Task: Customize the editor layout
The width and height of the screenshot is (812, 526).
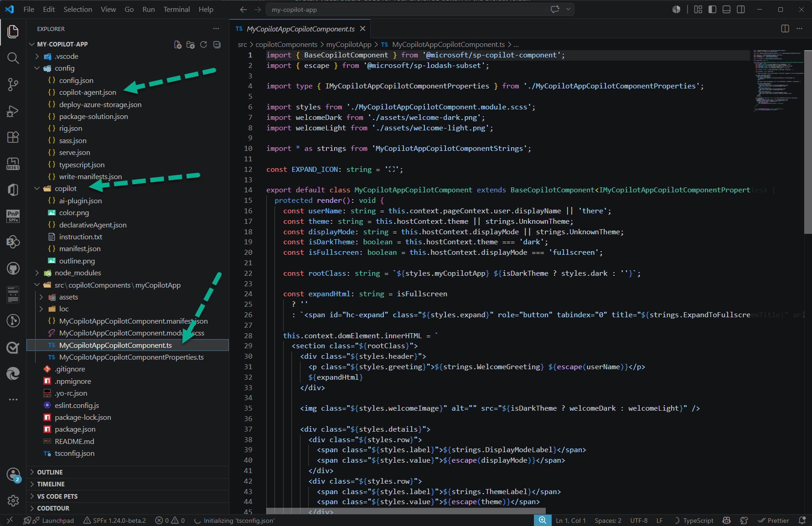Action: (x=698, y=10)
